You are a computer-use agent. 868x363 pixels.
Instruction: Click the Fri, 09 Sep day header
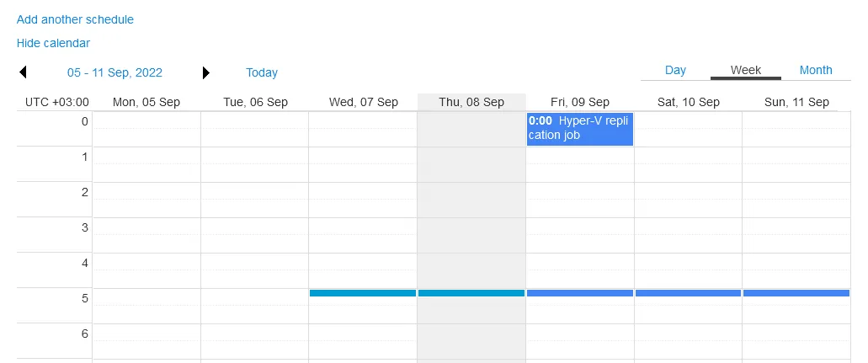click(x=580, y=103)
